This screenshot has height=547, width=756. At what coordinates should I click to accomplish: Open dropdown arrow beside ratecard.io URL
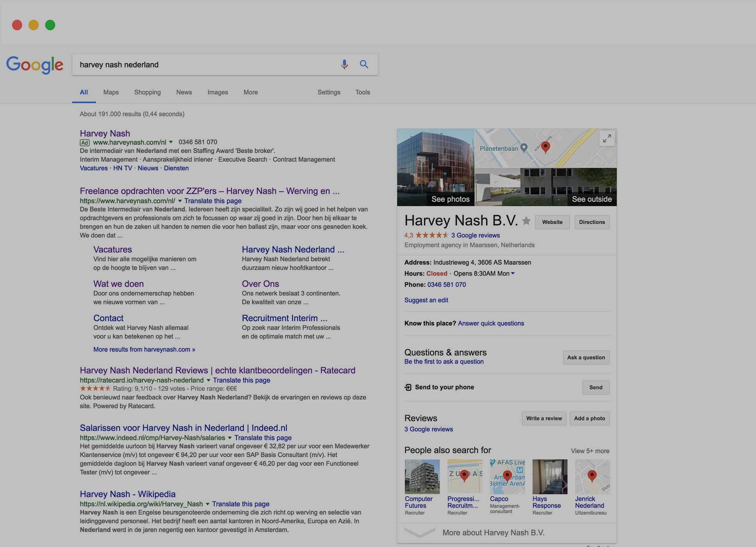click(x=208, y=380)
